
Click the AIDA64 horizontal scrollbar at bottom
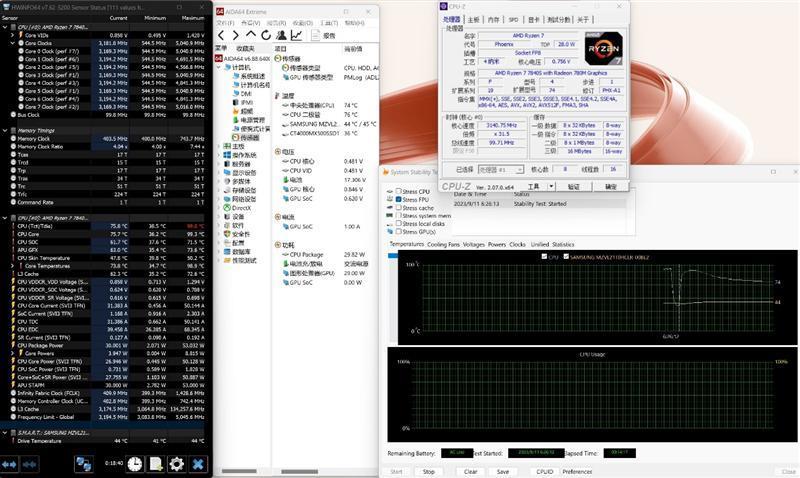pyautogui.click(x=299, y=471)
